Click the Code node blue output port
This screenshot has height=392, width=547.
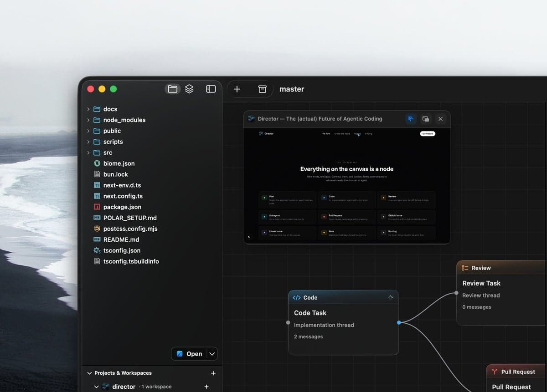tap(399, 323)
